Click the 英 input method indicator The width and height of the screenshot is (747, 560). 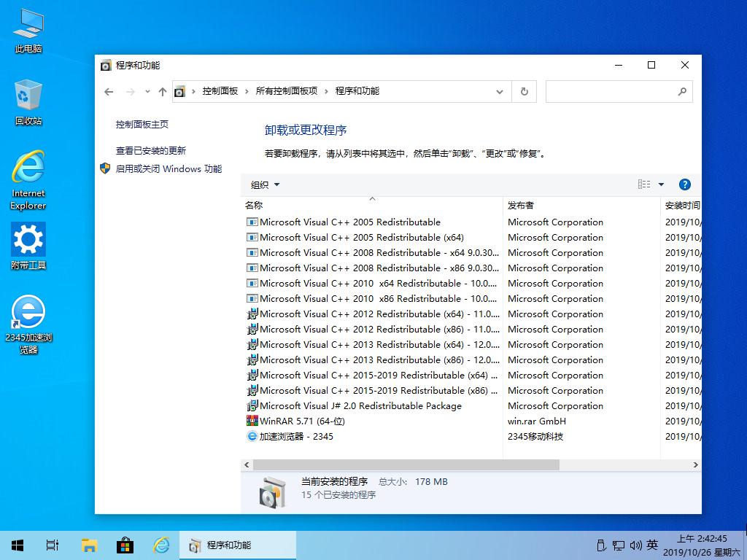pos(652,545)
